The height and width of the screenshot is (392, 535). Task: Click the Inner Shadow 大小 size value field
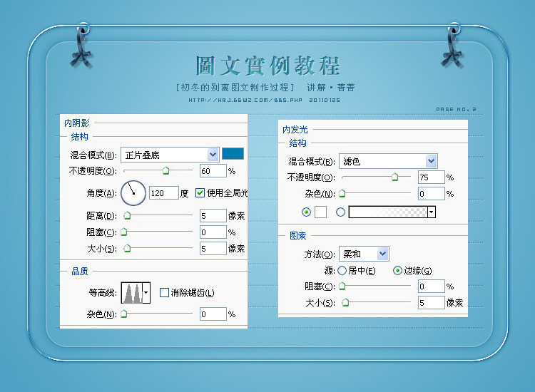(x=213, y=249)
